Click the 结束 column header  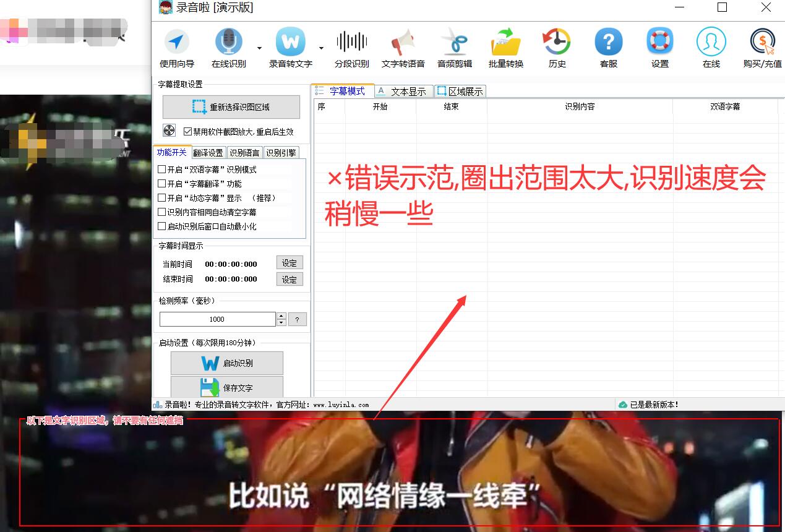pyautogui.click(x=452, y=106)
